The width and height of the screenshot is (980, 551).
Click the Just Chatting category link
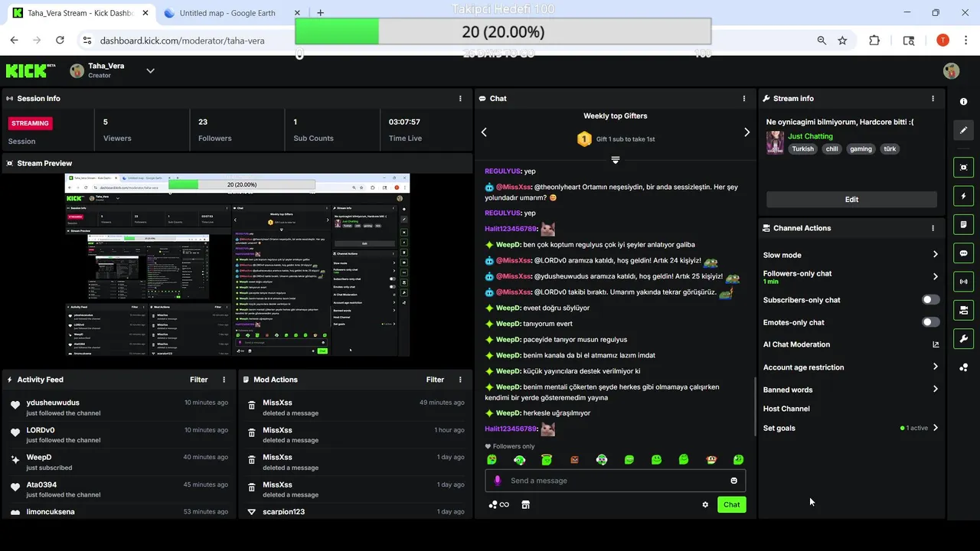coord(810,136)
